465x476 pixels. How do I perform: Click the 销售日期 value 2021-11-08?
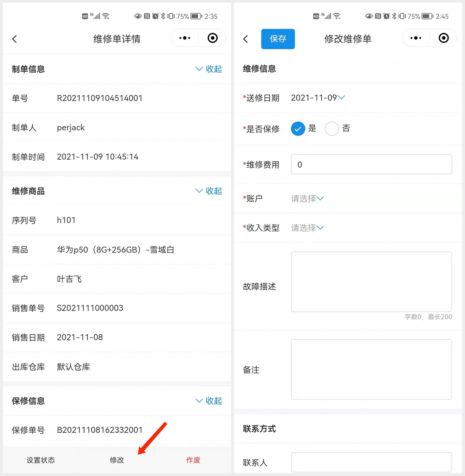point(80,337)
